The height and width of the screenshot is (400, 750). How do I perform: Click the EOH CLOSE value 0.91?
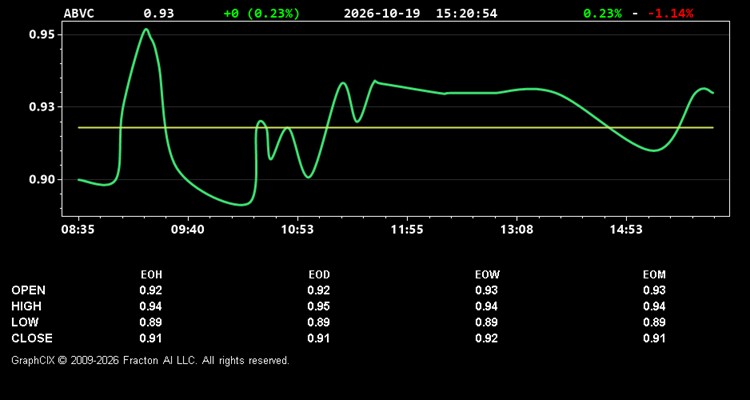(151, 338)
